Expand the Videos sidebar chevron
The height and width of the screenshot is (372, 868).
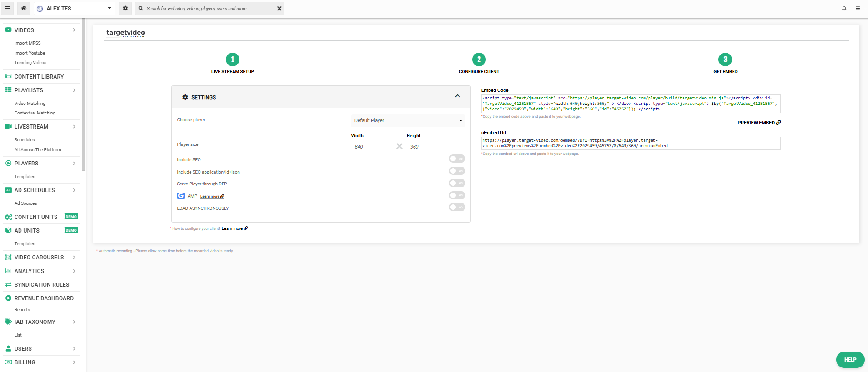(x=74, y=30)
